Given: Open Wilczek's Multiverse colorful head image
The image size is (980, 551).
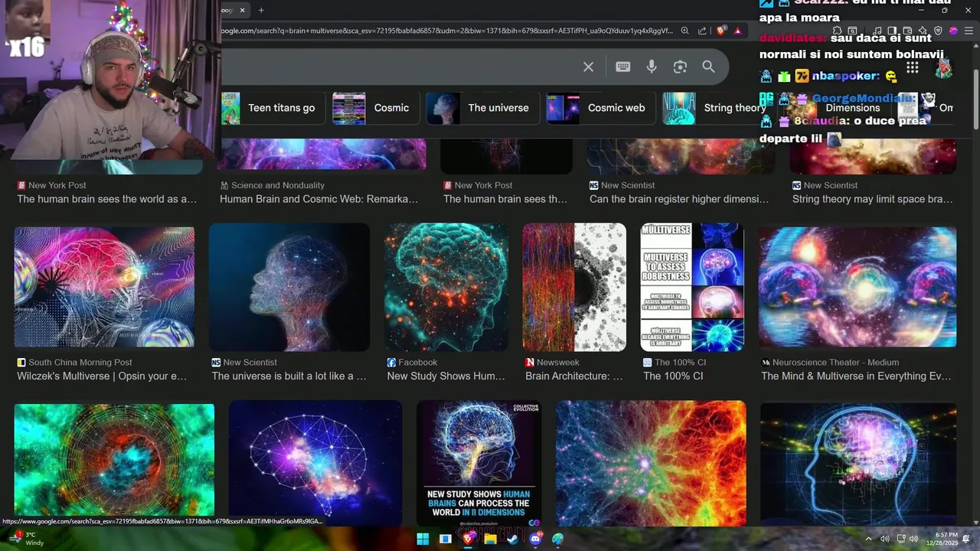Looking at the screenshot, I should (x=104, y=287).
